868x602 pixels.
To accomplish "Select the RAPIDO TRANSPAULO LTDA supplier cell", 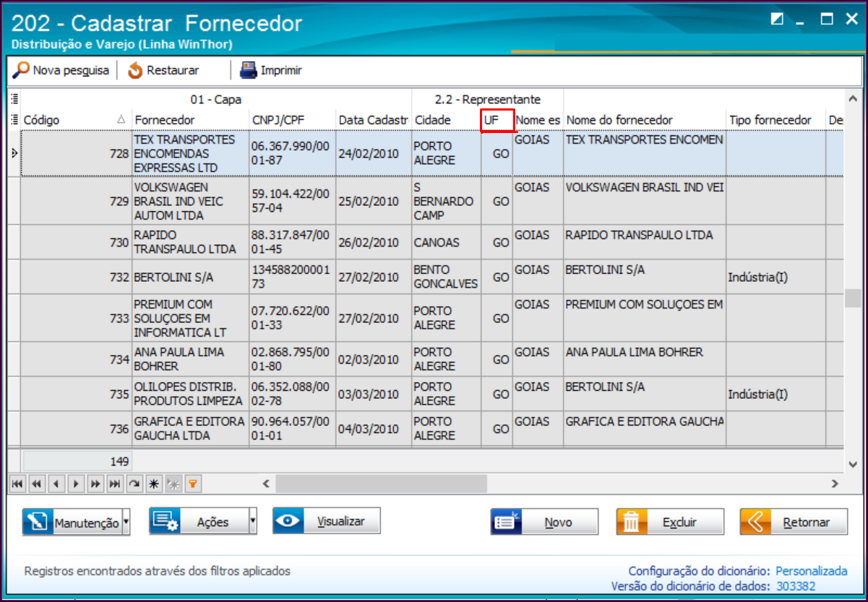I will (x=191, y=242).
